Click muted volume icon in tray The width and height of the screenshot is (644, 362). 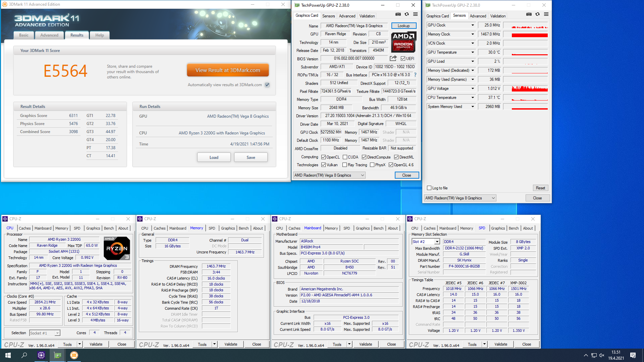tap(602, 355)
